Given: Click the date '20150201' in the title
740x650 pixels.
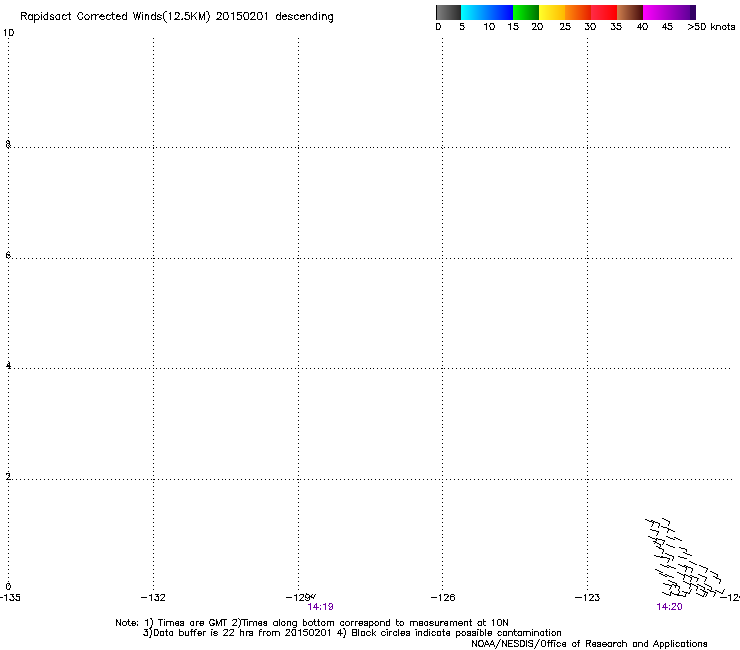Looking at the screenshot, I should coord(242,17).
